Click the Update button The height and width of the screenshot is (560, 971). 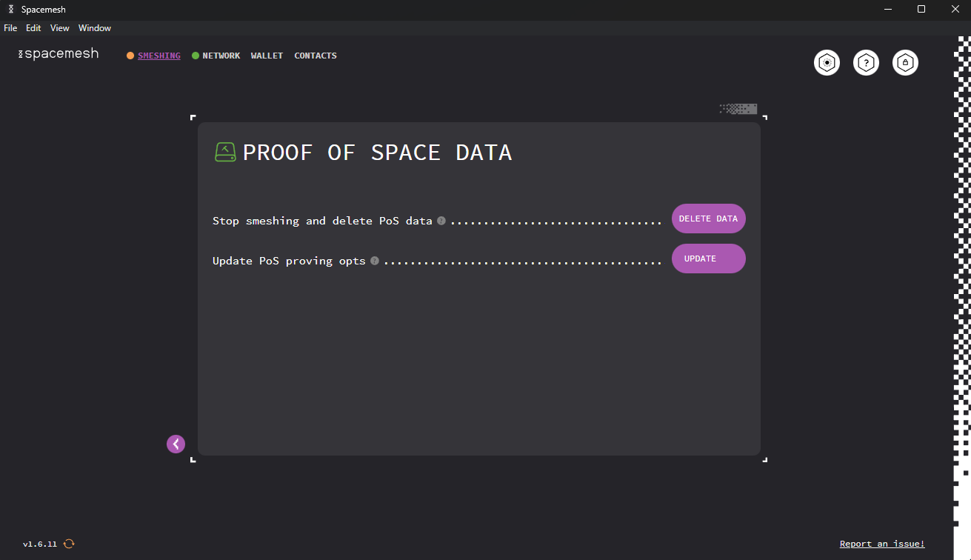(709, 259)
